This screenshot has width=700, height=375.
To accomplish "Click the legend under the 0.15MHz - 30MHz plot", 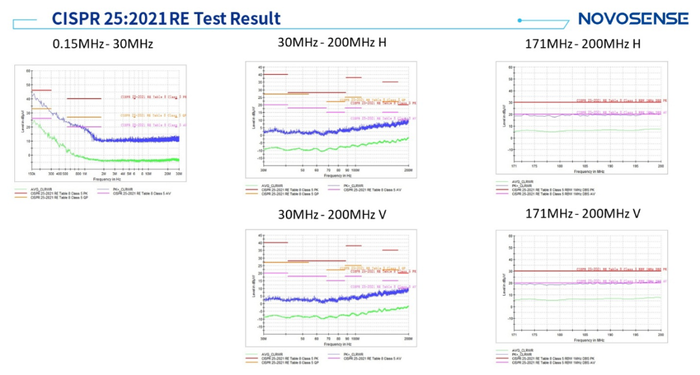I will point(93,193).
